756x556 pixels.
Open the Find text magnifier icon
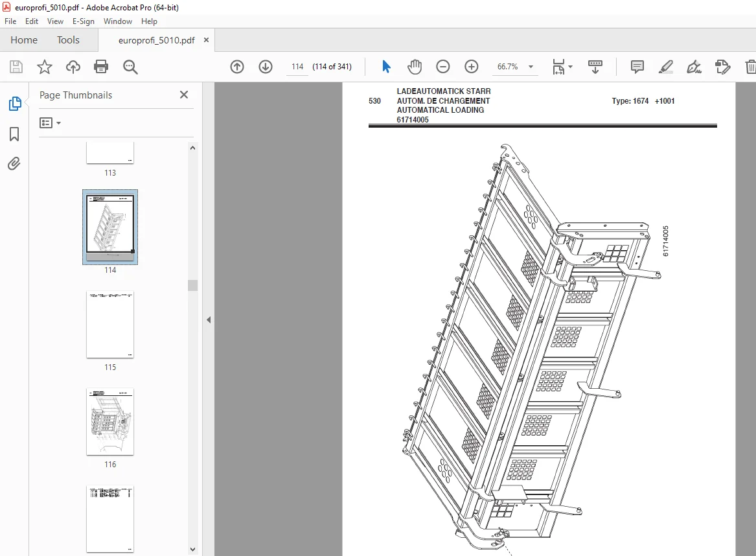coord(130,67)
